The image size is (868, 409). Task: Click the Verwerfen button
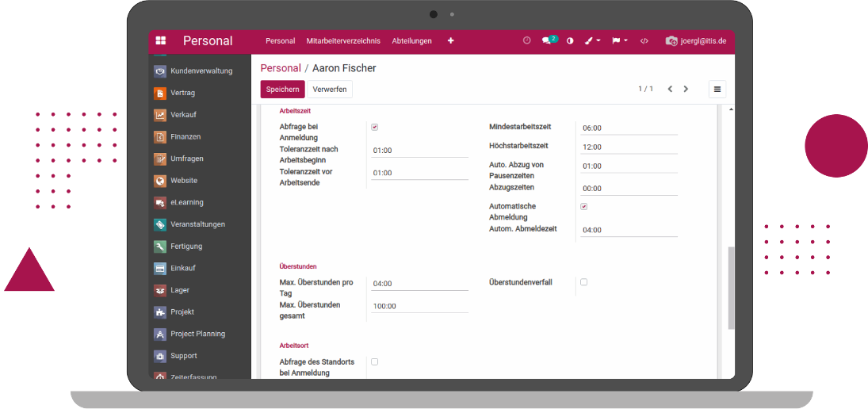point(329,90)
